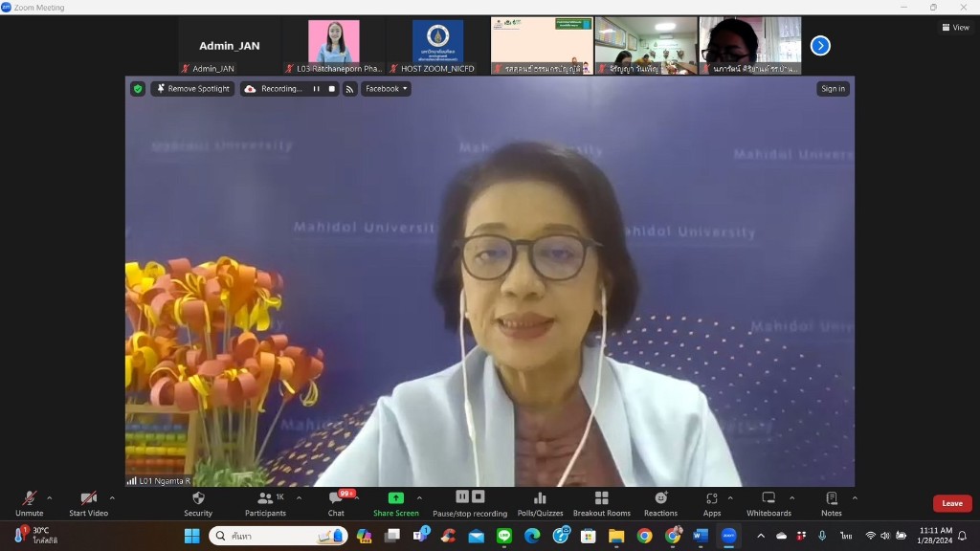Expand audio options arrow next to Unmute
The width and height of the screenshot is (980, 551).
50,497
